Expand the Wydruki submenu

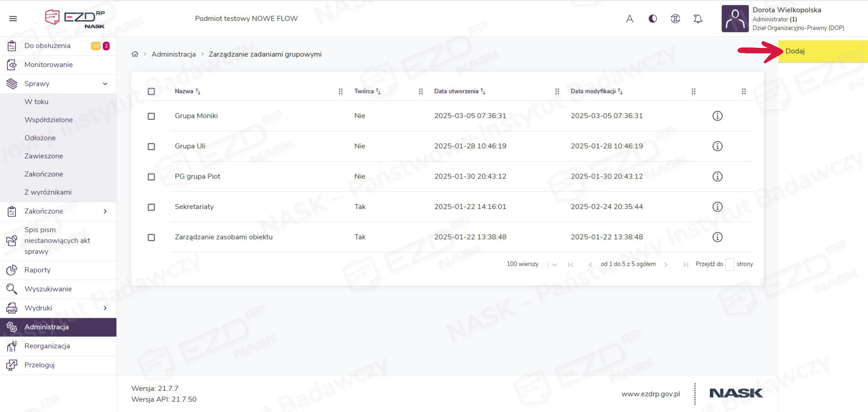[x=105, y=308]
